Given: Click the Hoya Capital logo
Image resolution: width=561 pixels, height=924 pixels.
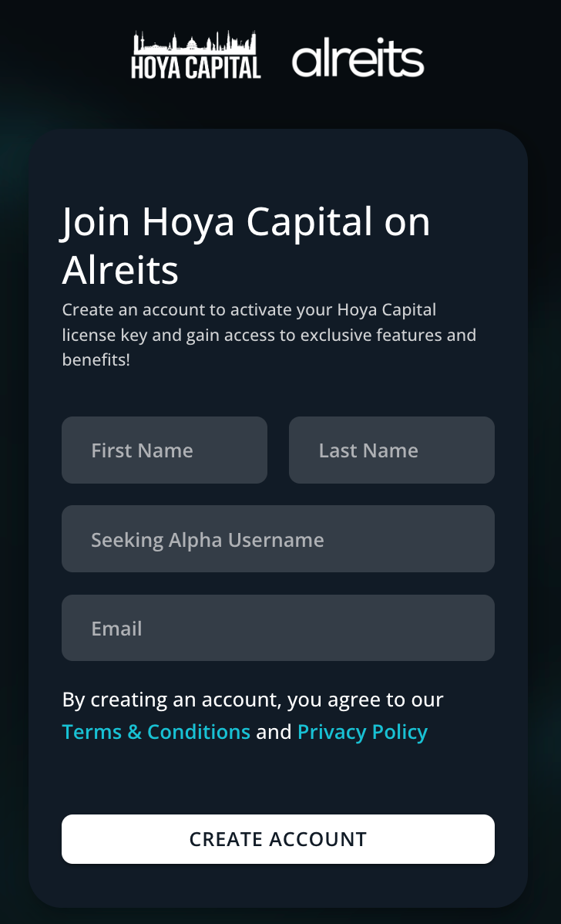Looking at the screenshot, I should coord(196,56).
